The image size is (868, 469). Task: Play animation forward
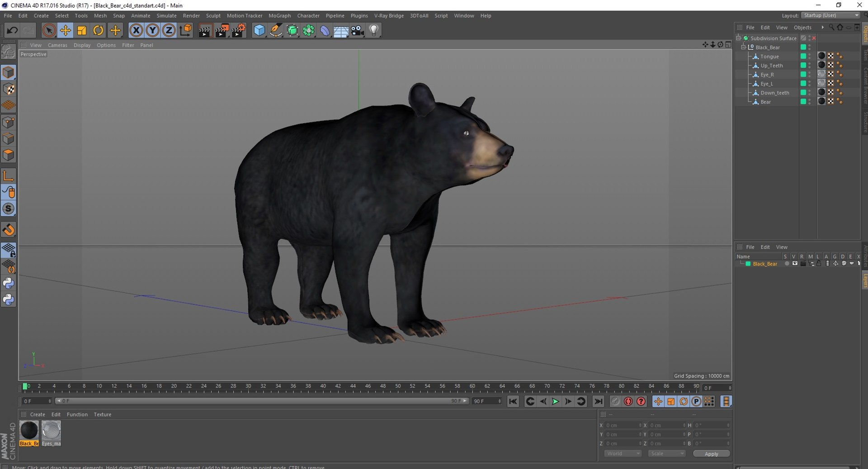555,401
